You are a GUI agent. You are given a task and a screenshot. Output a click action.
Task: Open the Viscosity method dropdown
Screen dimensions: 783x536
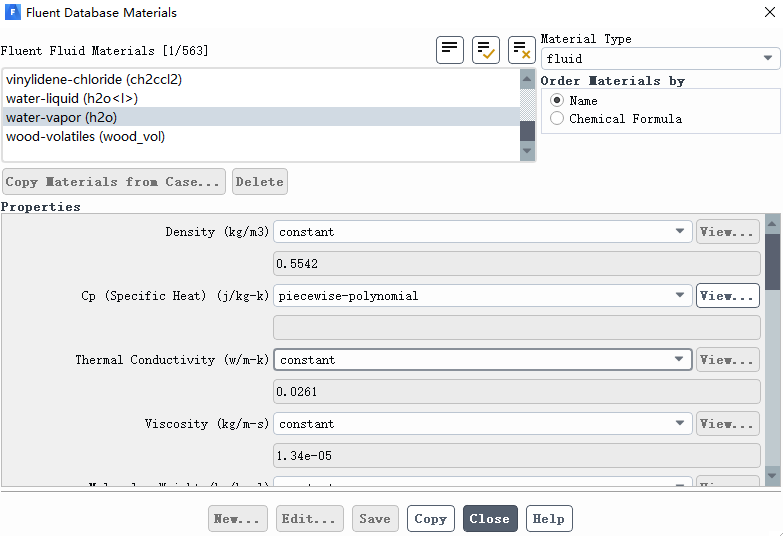[482, 424]
